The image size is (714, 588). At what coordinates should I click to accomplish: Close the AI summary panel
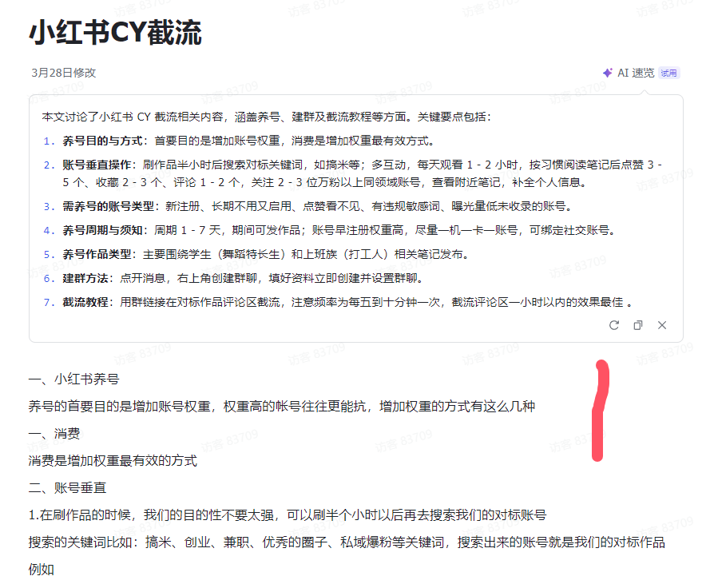[x=662, y=325]
